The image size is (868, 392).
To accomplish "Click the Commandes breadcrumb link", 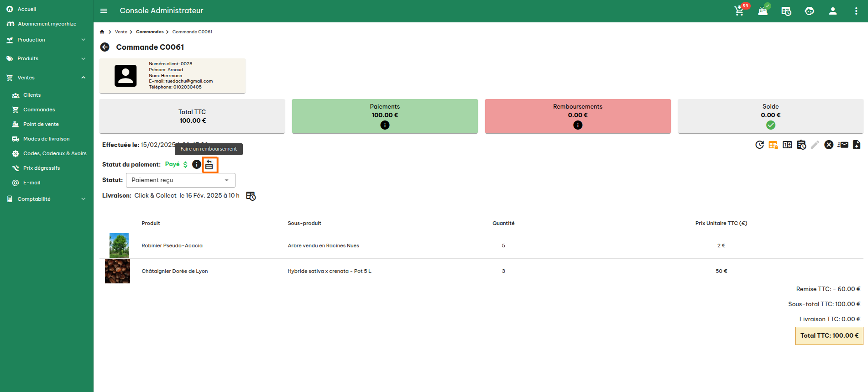I will (150, 32).
